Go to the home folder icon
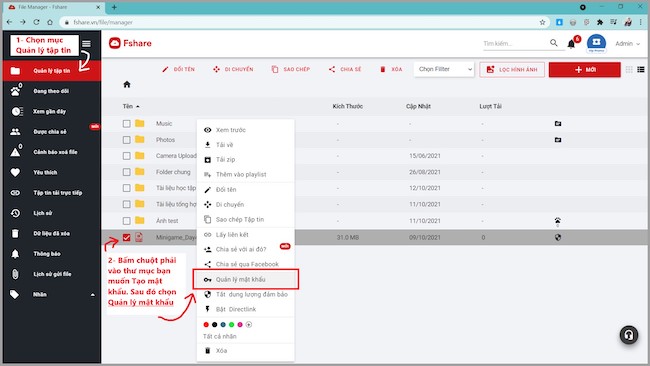Screen dimensions: 650x366 click(127, 85)
